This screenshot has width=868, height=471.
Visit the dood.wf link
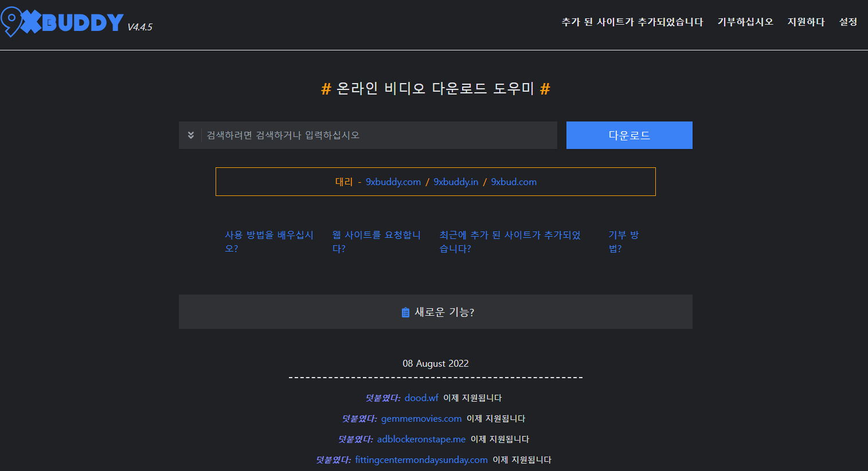[421, 398]
